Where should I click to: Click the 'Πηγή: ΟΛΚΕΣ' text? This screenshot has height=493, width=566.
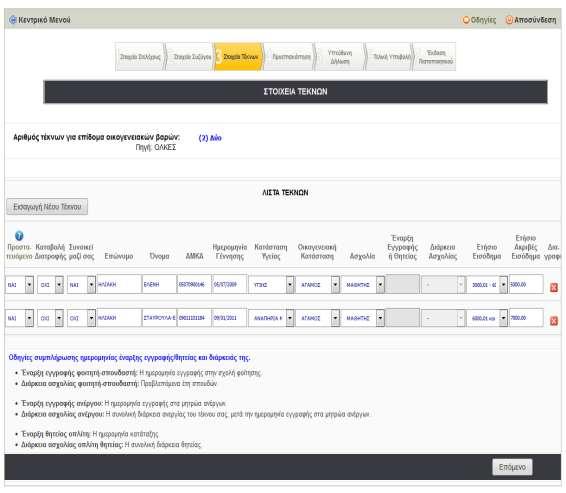coord(156,147)
